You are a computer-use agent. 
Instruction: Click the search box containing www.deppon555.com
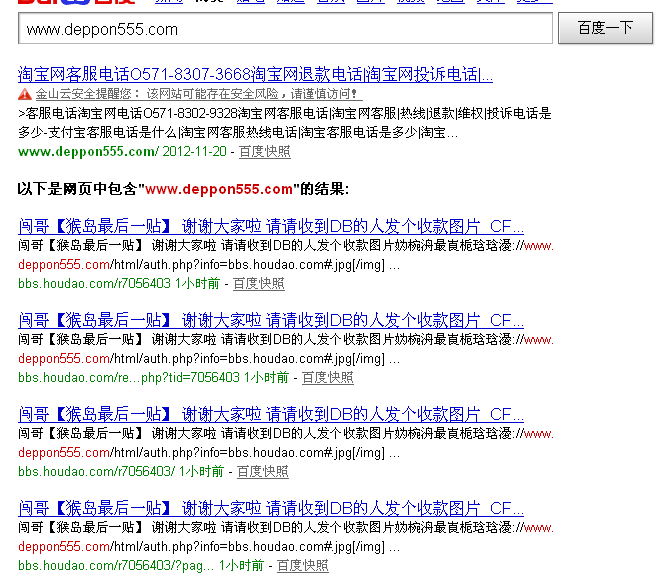pos(285,28)
